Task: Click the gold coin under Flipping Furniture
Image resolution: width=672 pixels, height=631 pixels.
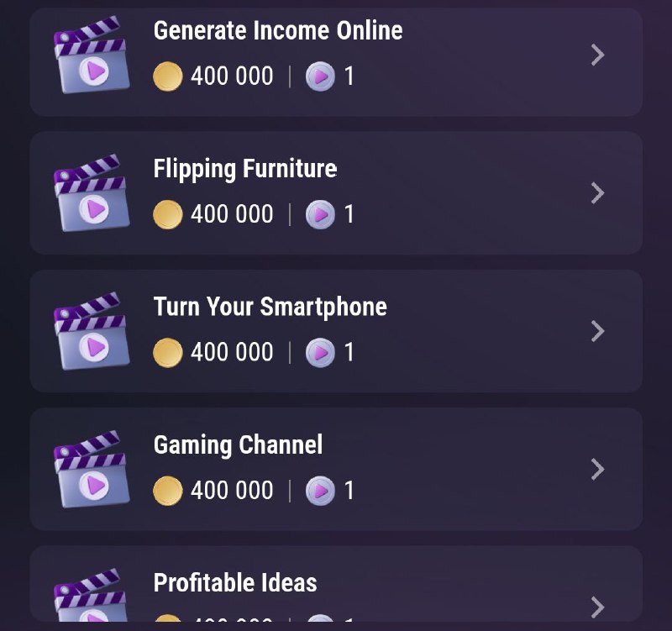Action: click(167, 214)
